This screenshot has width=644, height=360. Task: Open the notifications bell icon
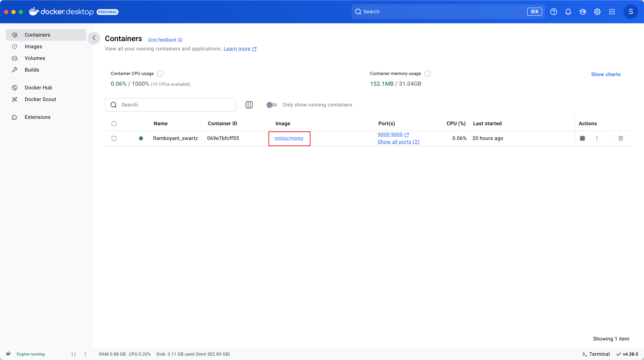pos(568,12)
